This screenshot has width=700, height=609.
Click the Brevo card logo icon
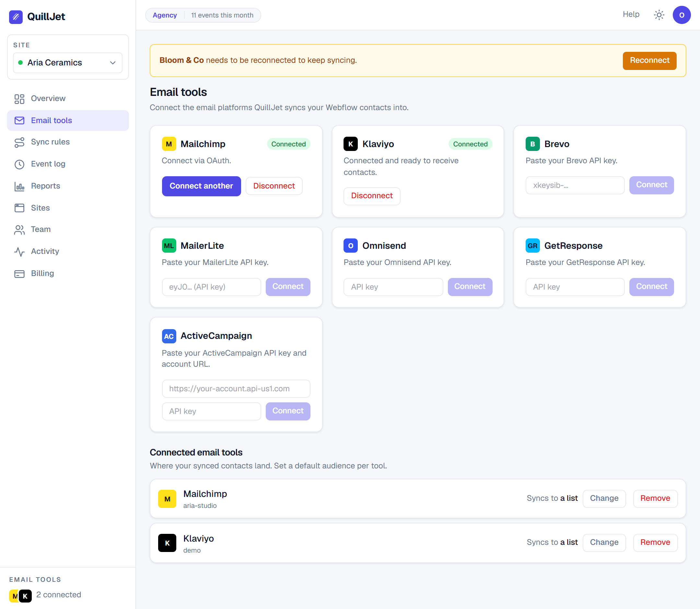pos(532,144)
